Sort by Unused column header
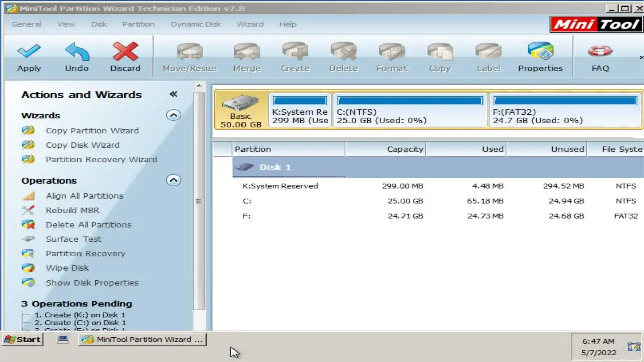The height and width of the screenshot is (362, 644). [x=546, y=149]
